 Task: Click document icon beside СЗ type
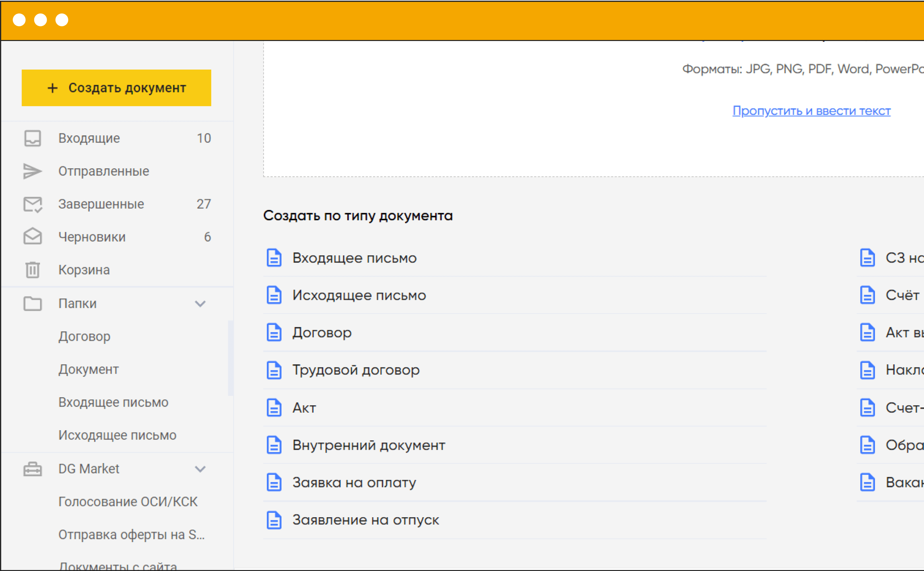(867, 258)
